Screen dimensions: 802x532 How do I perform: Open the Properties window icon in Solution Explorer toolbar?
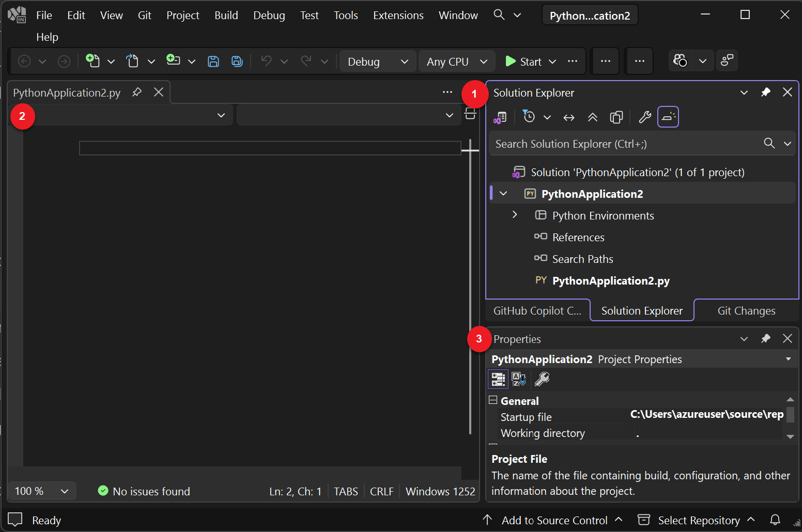pyautogui.click(x=644, y=117)
